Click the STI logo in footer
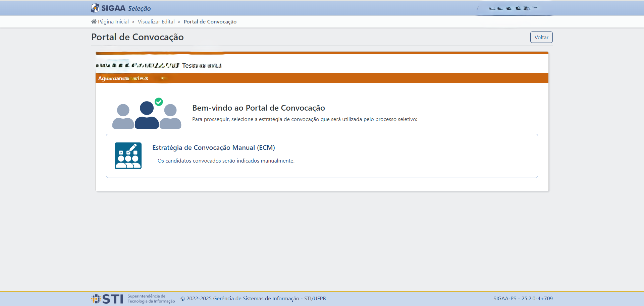Image resolution: width=644 pixels, height=306 pixels. [107, 299]
